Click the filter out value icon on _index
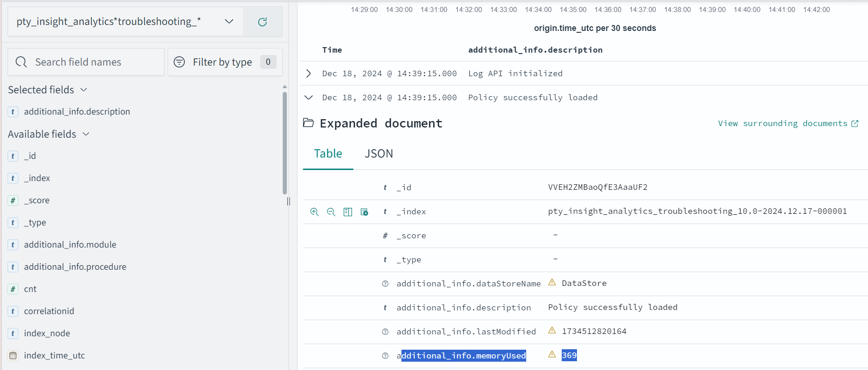Viewport: 868px width, 370px height. [331, 212]
